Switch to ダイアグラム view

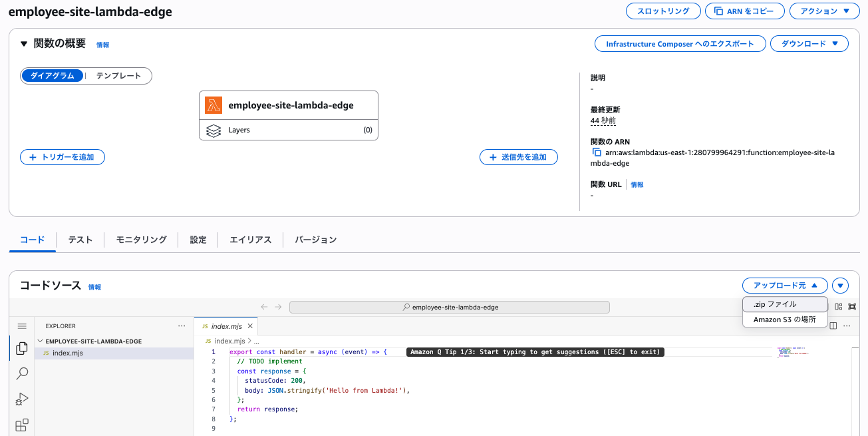pyautogui.click(x=53, y=76)
